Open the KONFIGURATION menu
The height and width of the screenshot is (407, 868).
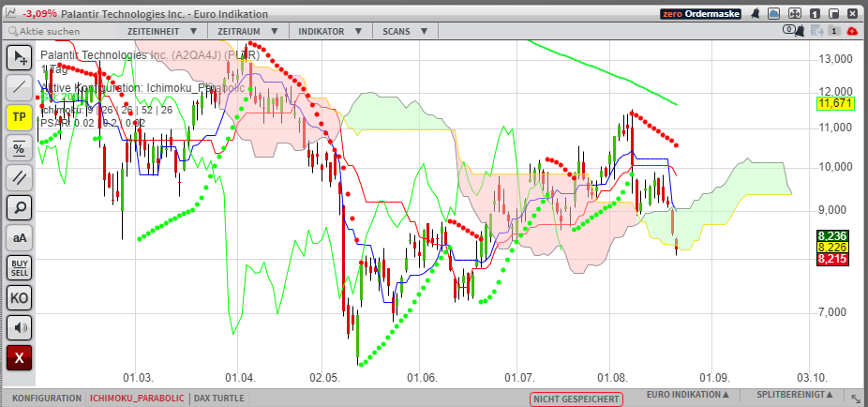[x=47, y=399]
